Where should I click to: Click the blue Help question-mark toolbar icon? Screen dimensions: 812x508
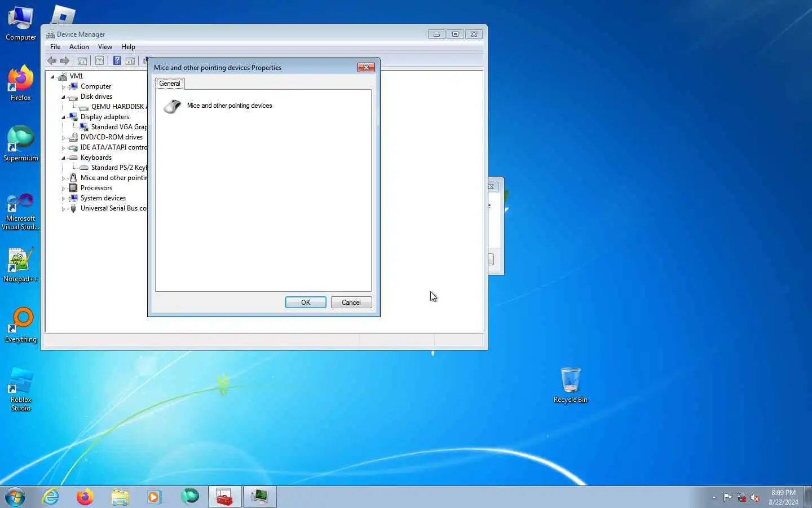coord(117,61)
